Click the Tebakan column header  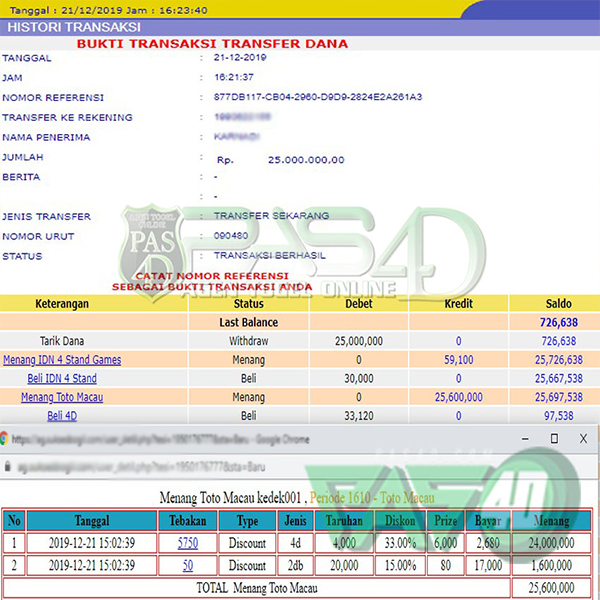point(188,521)
